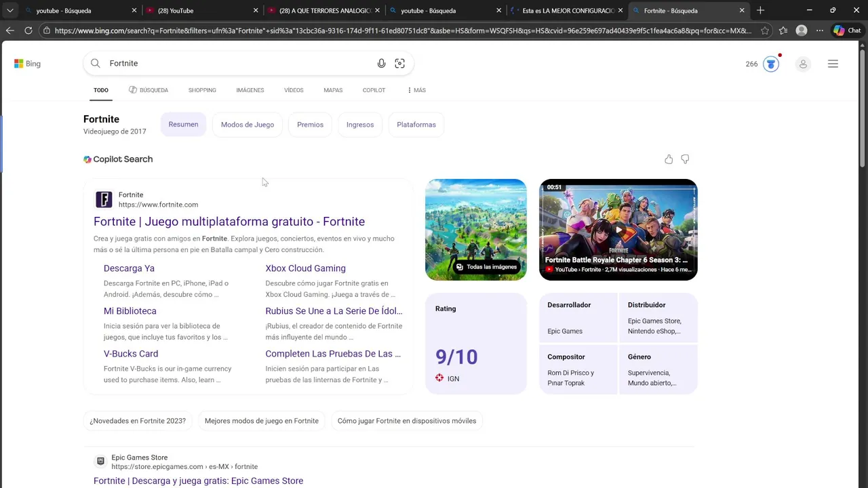Select the MAPAS tab
868x488 pixels.
(x=333, y=90)
